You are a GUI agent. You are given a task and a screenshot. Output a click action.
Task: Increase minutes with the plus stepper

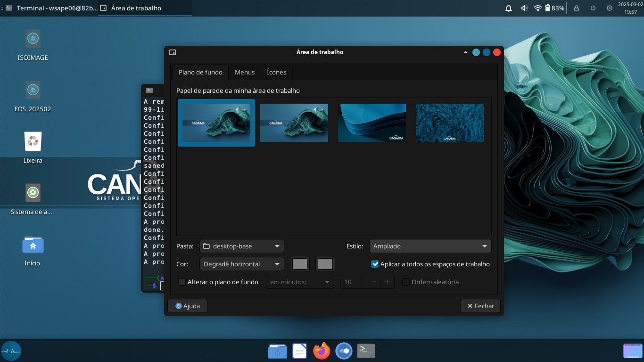(x=388, y=282)
